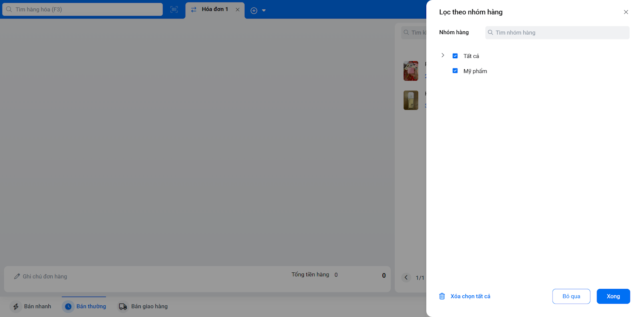The height and width of the screenshot is (317, 644).
Task: Click the Bỏ qua button
Action: (x=571, y=296)
